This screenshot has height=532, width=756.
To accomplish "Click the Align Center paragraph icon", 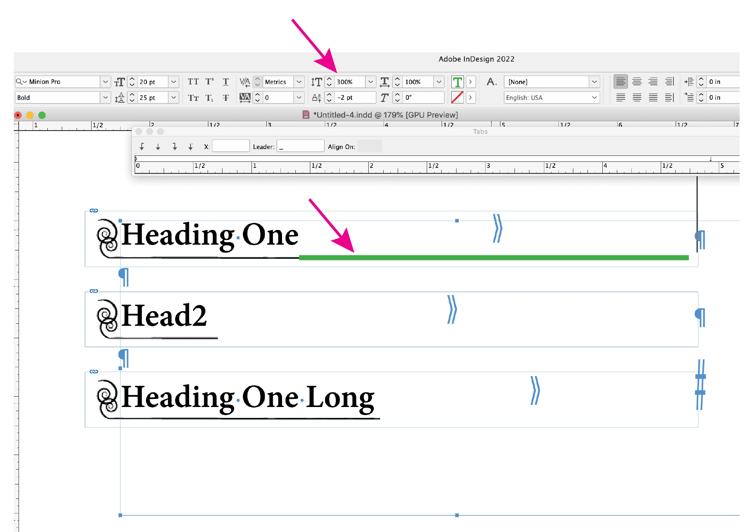I will 637,82.
